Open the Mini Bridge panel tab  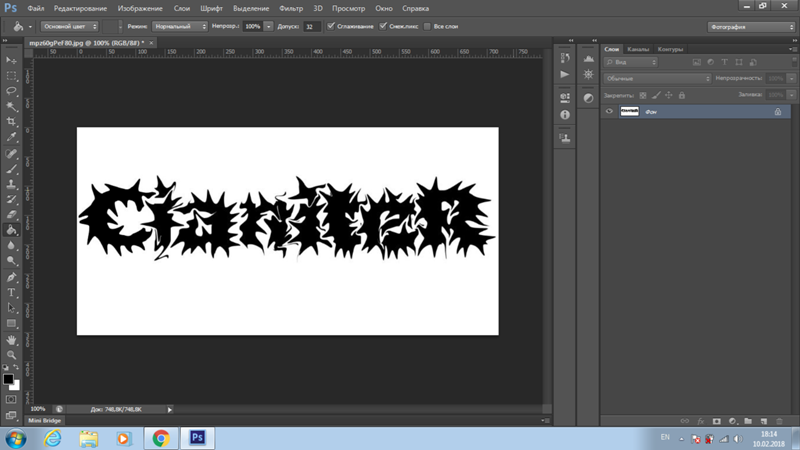[x=44, y=420]
